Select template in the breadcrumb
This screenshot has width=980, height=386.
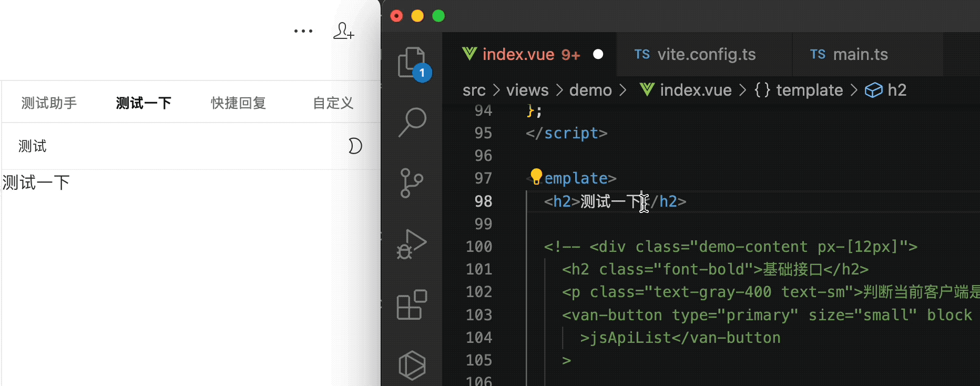(x=799, y=90)
